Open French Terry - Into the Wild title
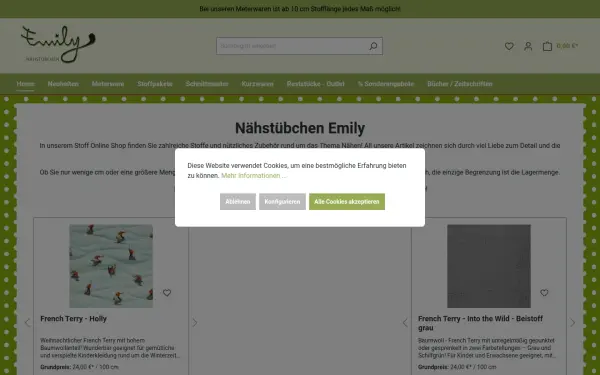This screenshot has height=375, width=600. click(x=480, y=323)
